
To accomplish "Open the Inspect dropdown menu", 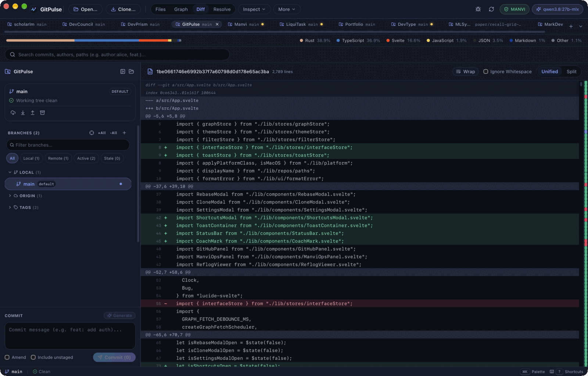I will [x=254, y=9].
